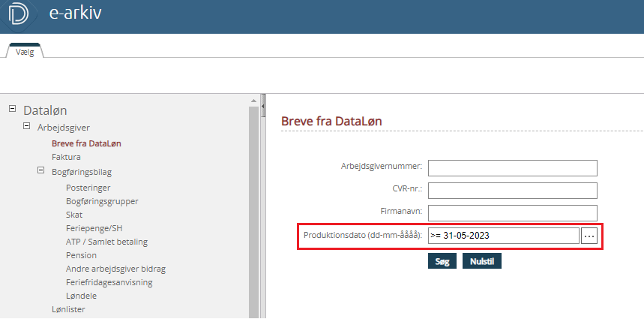Click the tree panel scroll up arrow

pyautogui.click(x=253, y=101)
